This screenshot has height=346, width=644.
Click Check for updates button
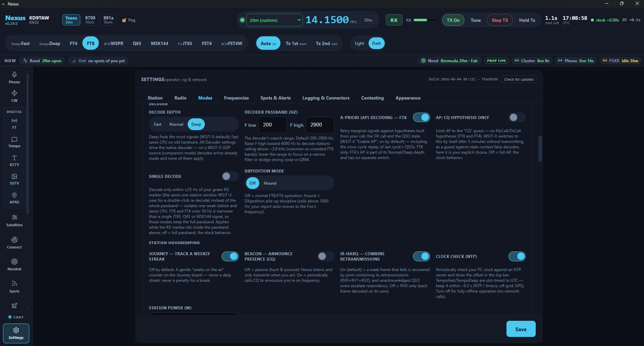click(519, 79)
